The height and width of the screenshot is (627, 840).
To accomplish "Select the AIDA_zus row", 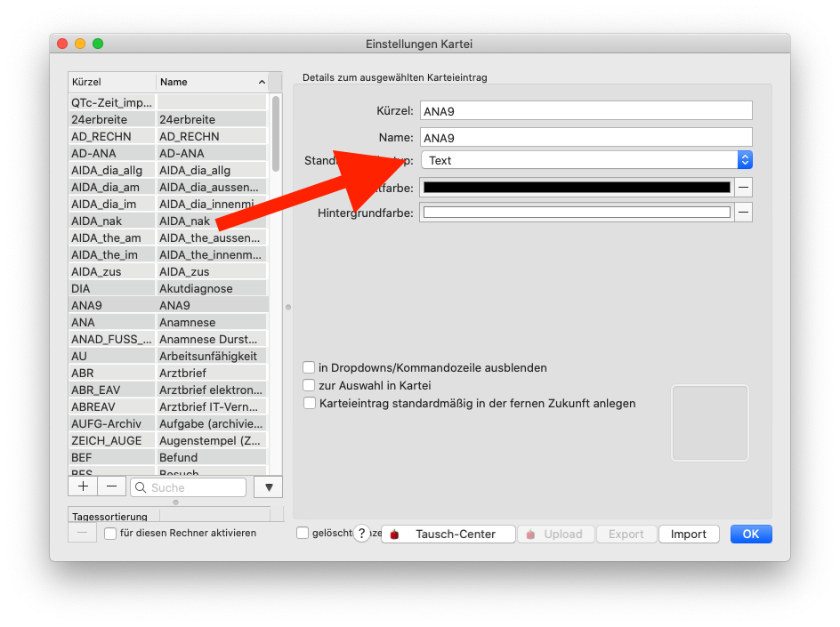I will click(167, 271).
